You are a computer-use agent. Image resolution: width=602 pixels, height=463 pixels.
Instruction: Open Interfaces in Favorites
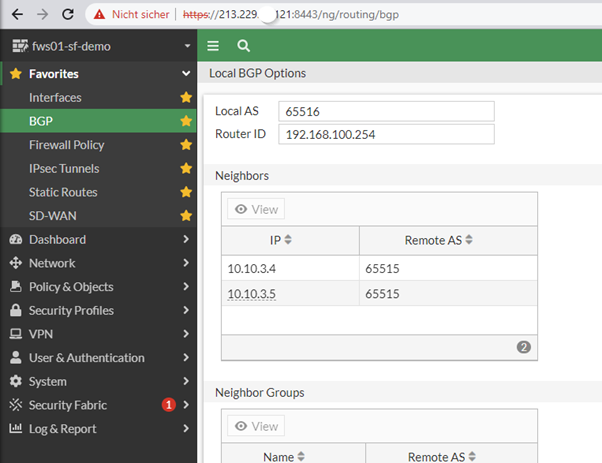click(x=55, y=98)
